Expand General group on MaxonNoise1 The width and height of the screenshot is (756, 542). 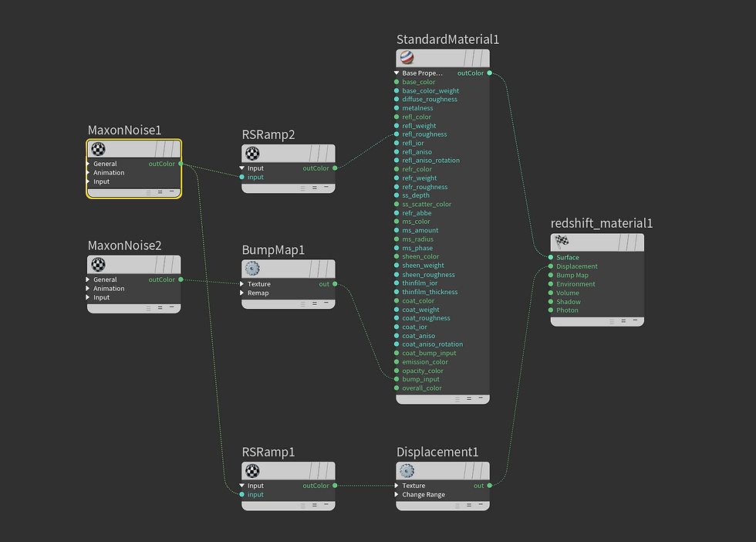pyautogui.click(x=88, y=164)
